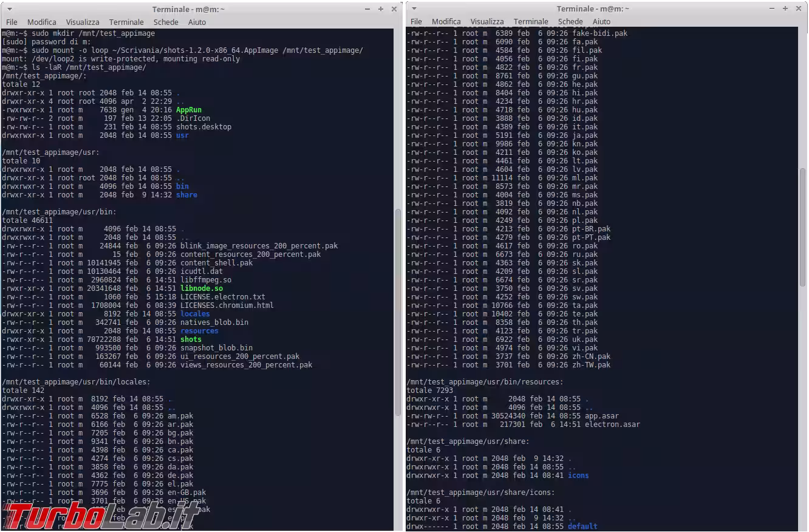The width and height of the screenshot is (809, 532).
Task: Open File menu in right terminal
Action: tap(416, 21)
